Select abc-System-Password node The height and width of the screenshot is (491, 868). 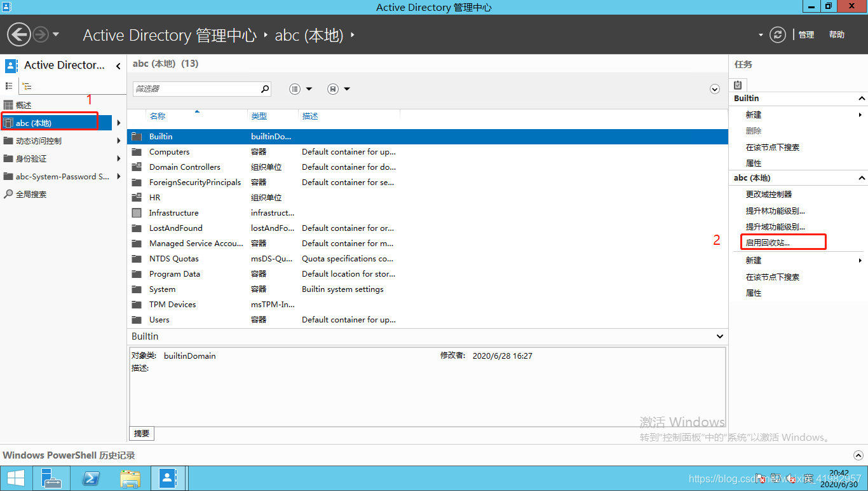[62, 176]
